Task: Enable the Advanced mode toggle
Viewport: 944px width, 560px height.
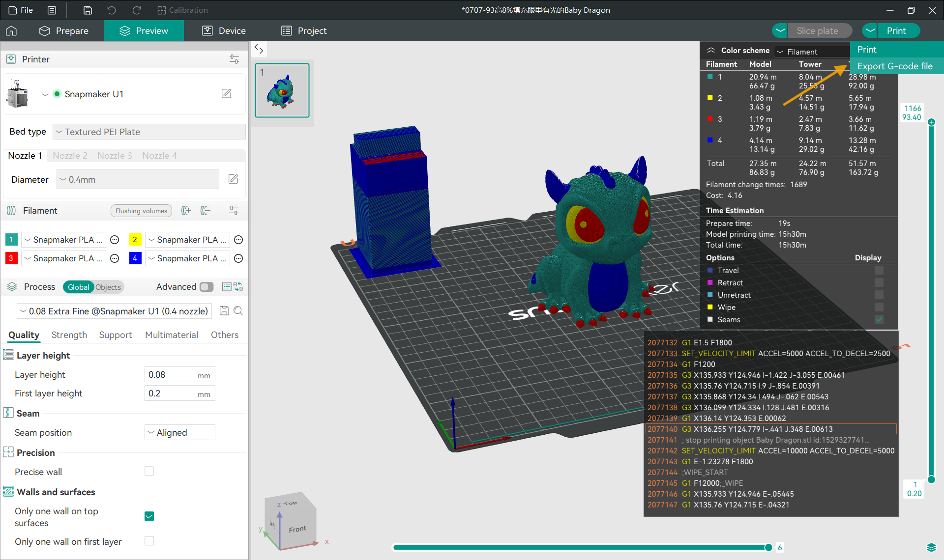Action: (206, 287)
